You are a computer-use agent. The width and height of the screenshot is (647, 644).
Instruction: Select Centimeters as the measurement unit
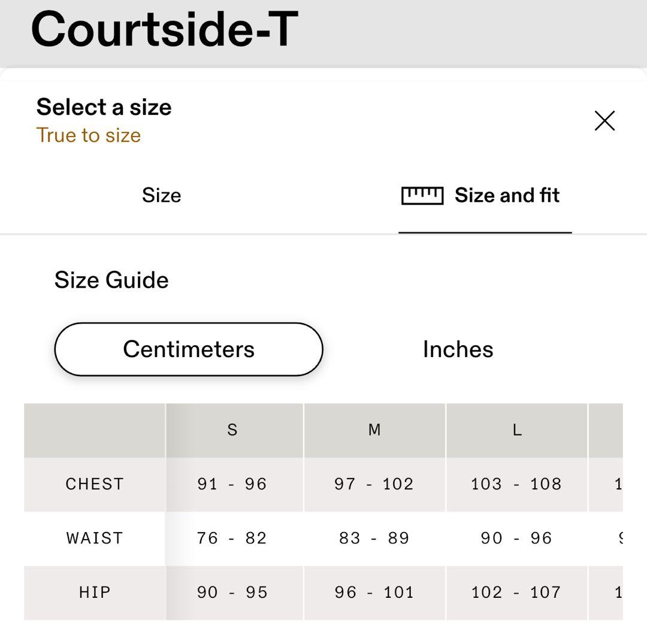pos(189,349)
